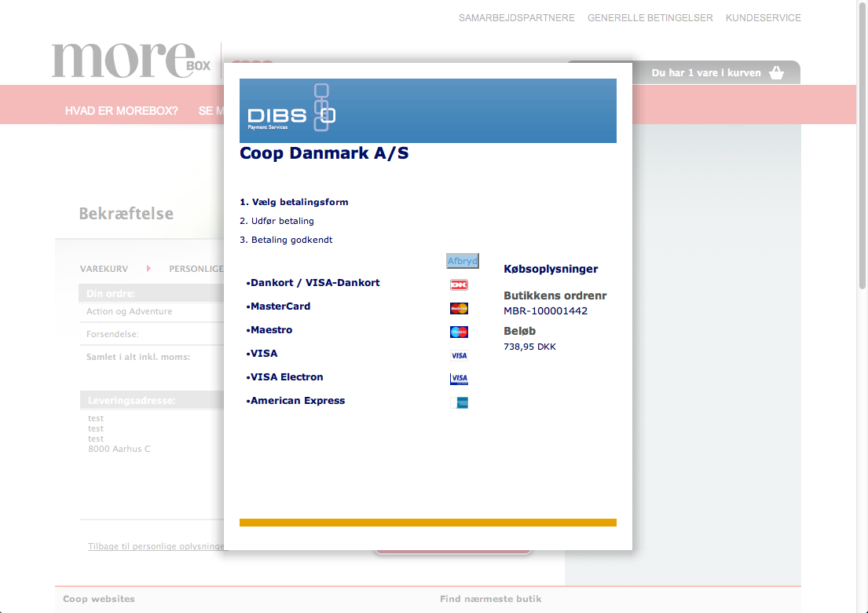
Task: Open Hvad er morebox? menu item
Action: pos(121,111)
